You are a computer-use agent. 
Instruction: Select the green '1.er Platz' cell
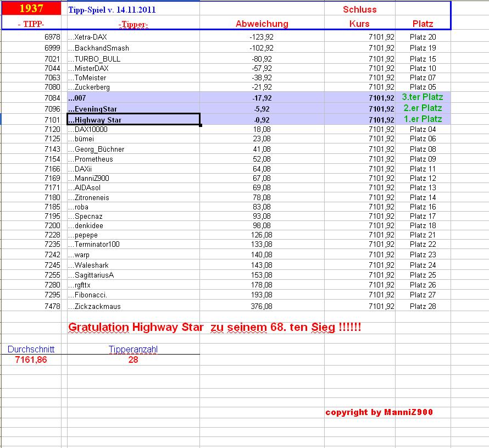tap(423, 119)
